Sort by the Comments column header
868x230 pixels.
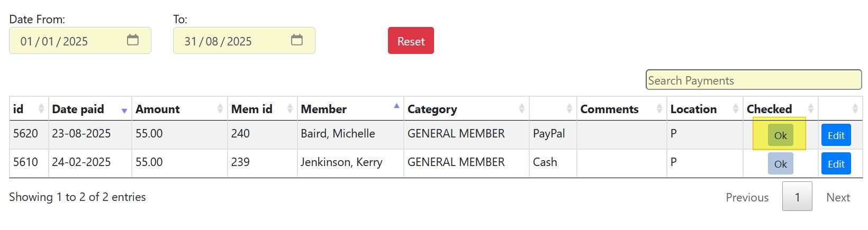pyautogui.click(x=621, y=109)
